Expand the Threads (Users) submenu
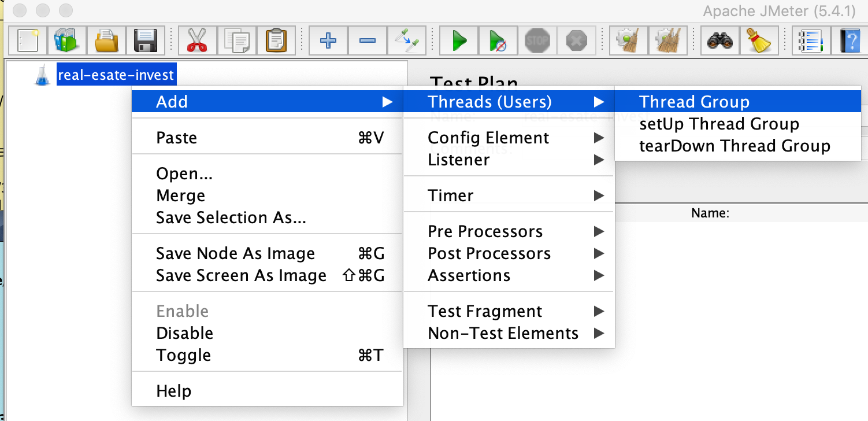 tap(509, 102)
